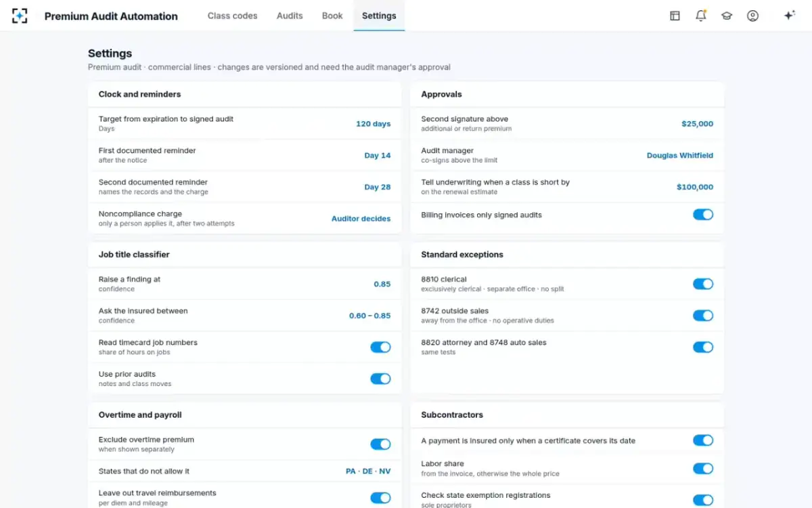
Task: Click the Overtime and payroll section header
Action: click(x=140, y=415)
